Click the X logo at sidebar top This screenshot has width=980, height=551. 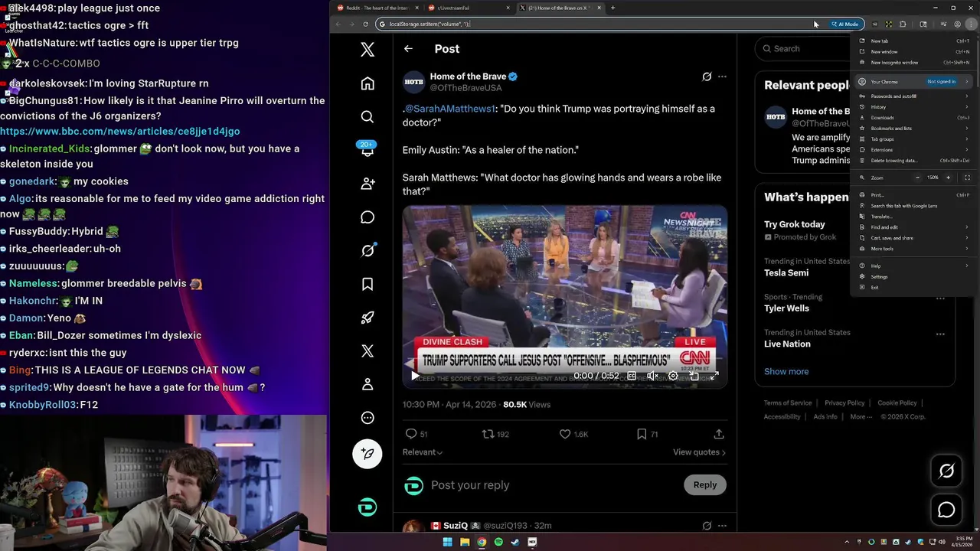click(x=367, y=50)
